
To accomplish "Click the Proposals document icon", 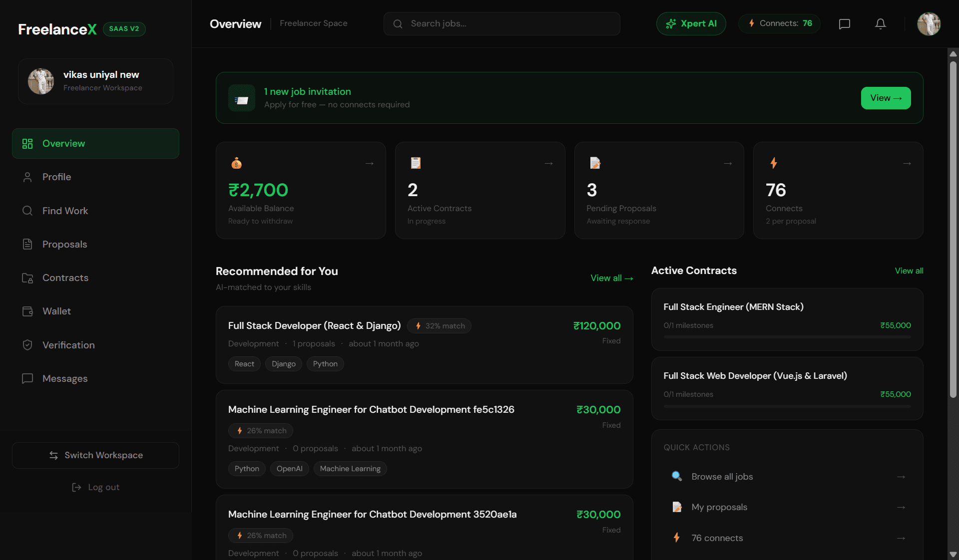I will [x=27, y=244].
